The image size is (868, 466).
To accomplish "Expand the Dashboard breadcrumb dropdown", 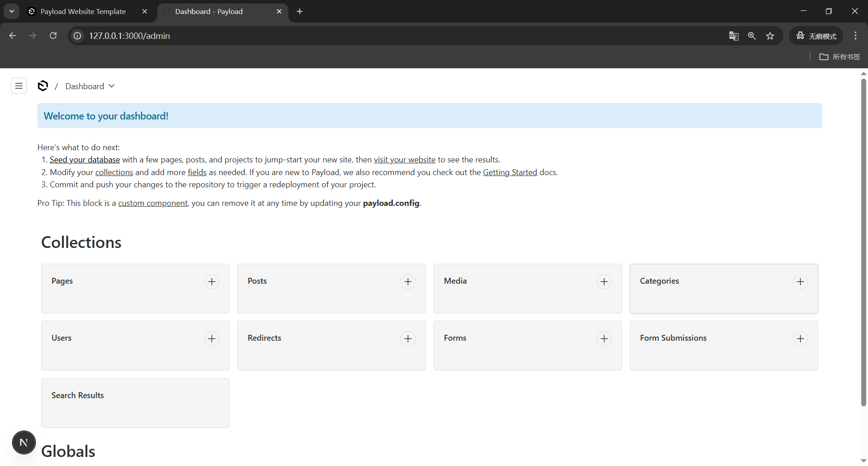I will 112,86.
